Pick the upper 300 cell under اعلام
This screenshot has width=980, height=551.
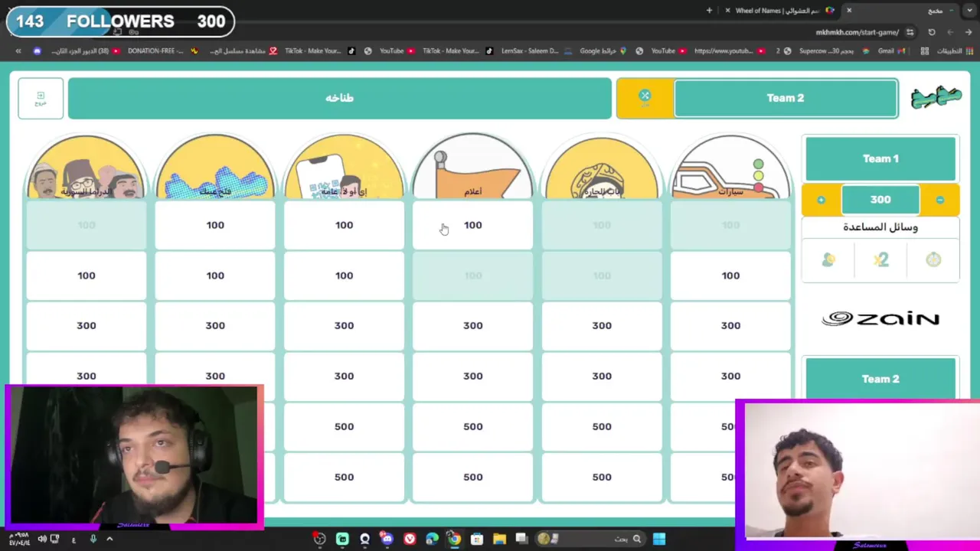click(x=472, y=326)
